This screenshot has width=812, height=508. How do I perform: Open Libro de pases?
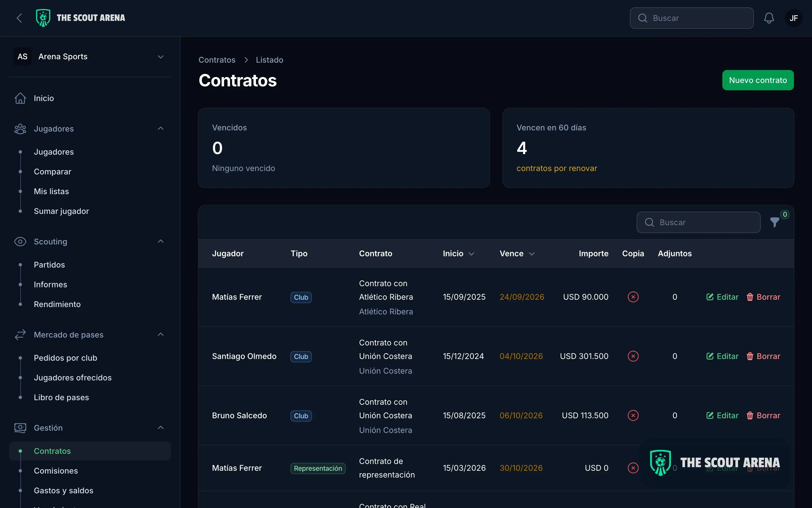61,397
